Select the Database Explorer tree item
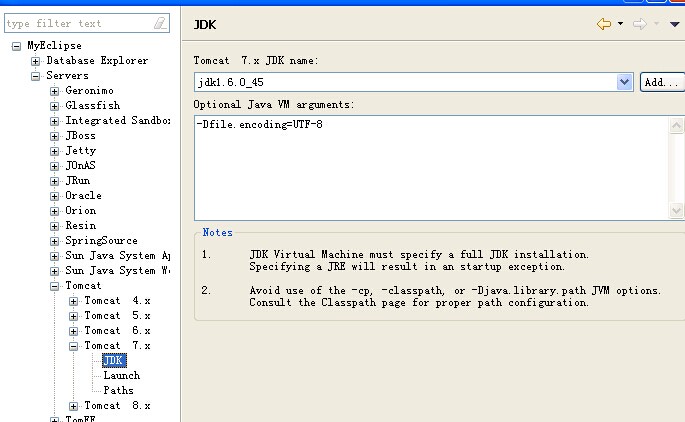The height and width of the screenshot is (422, 685). pos(97,60)
